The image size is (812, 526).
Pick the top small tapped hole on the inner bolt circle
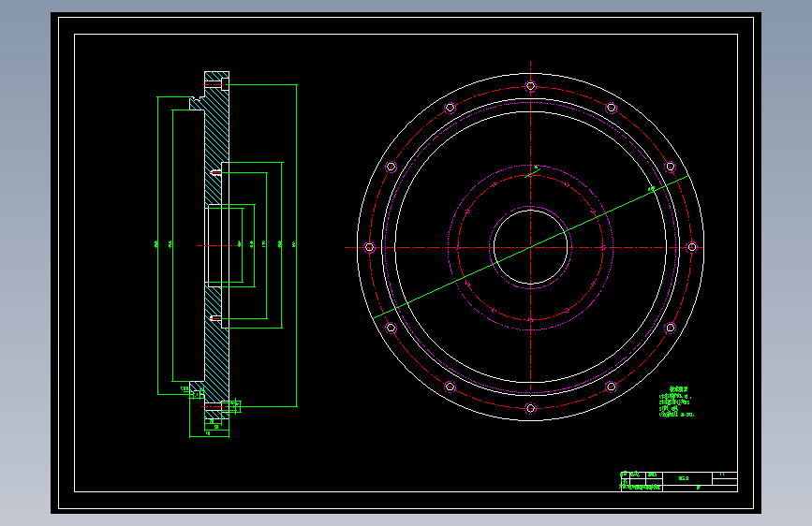coord(530,175)
